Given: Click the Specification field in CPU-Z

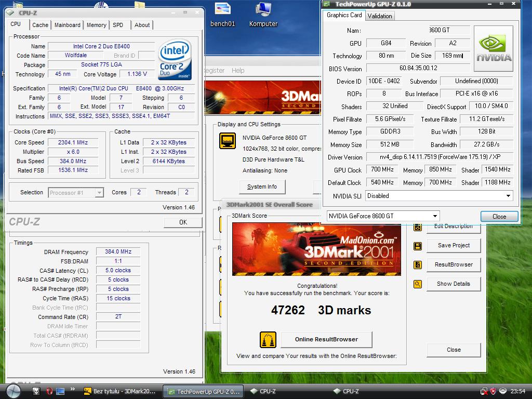Looking at the screenshot, I should (122, 88).
